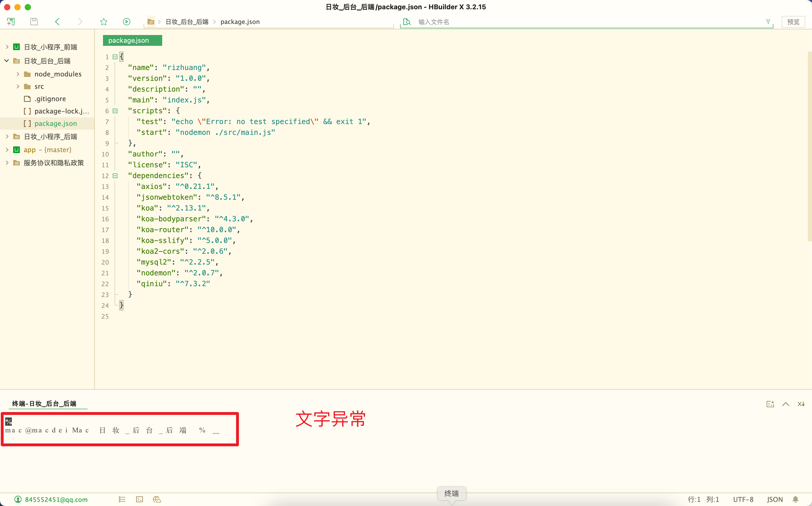Image resolution: width=812 pixels, height=506 pixels.
Task: Click the run play icon
Action: 126,22
